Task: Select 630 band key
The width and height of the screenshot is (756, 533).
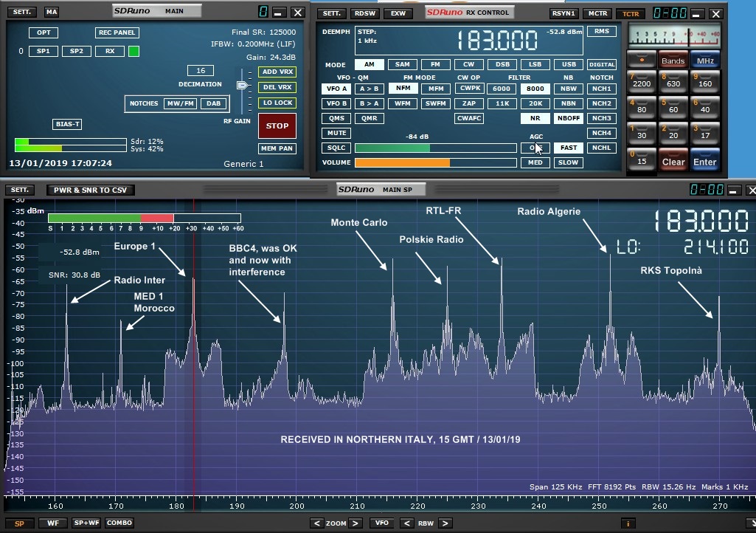Action: 673,82
